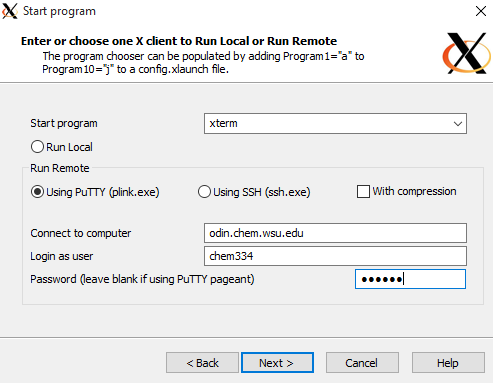Click the large X logo in the header
Viewport: 493px width, 383px height.
[466, 53]
